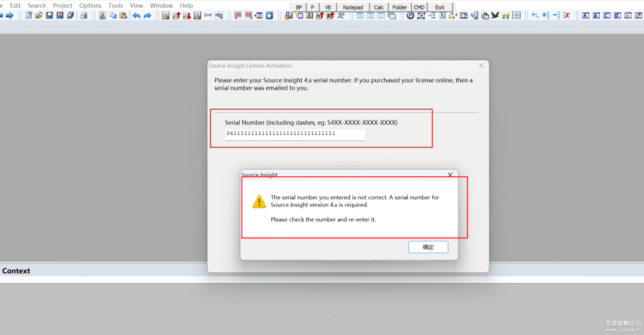Click the Open folder toolbar icon
Viewport: 644px width, 335px height.
point(39,16)
